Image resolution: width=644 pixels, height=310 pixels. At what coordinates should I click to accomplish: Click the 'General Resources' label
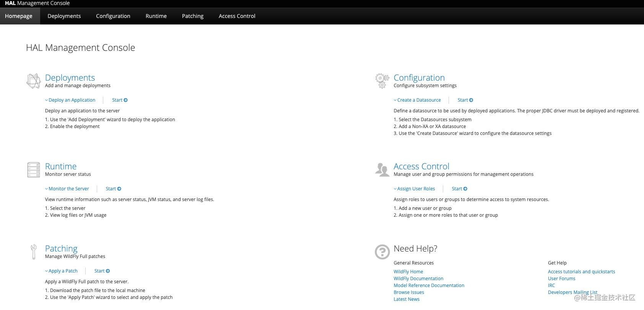[414, 263]
